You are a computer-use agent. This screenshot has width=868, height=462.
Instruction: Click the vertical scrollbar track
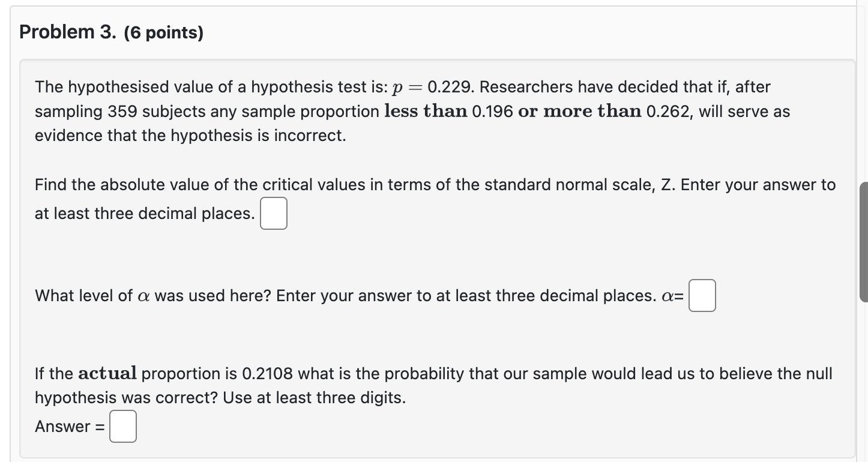point(864,240)
